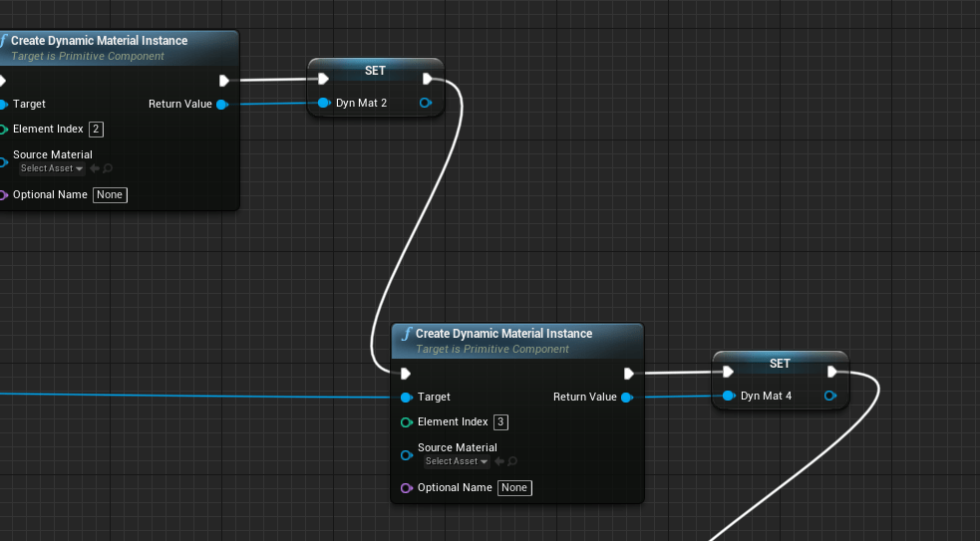This screenshot has width=980, height=541.
Task: Click the browse magnifier icon in the Element Index 3 node
Action: coord(512,461)
